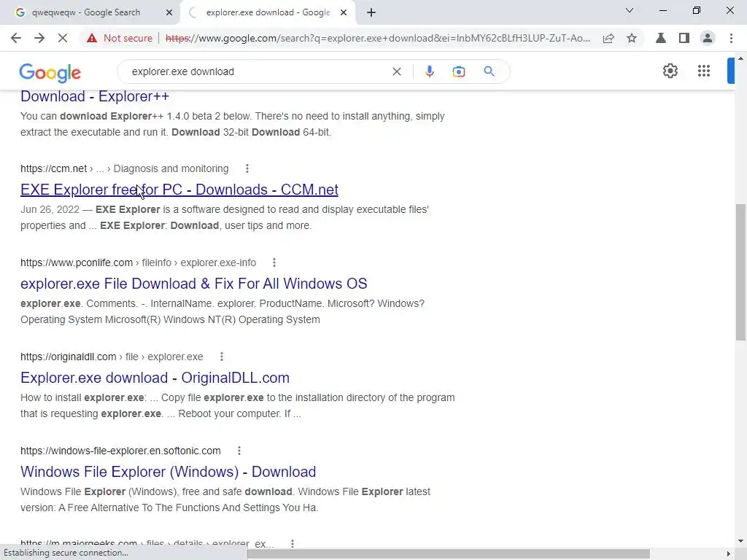Go to Google home via logo
747x560 pixels.
50,72
